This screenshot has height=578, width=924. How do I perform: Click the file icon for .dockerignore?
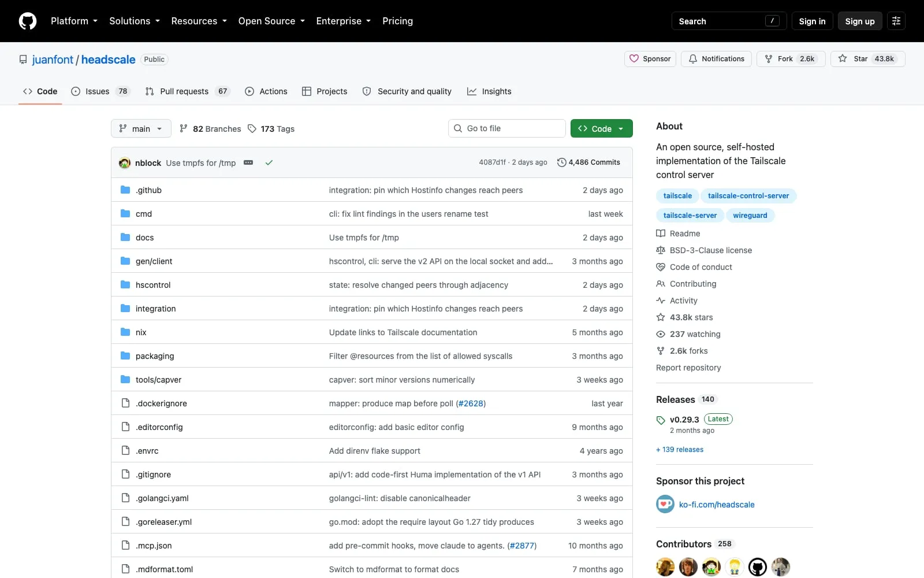pos(125,403)
